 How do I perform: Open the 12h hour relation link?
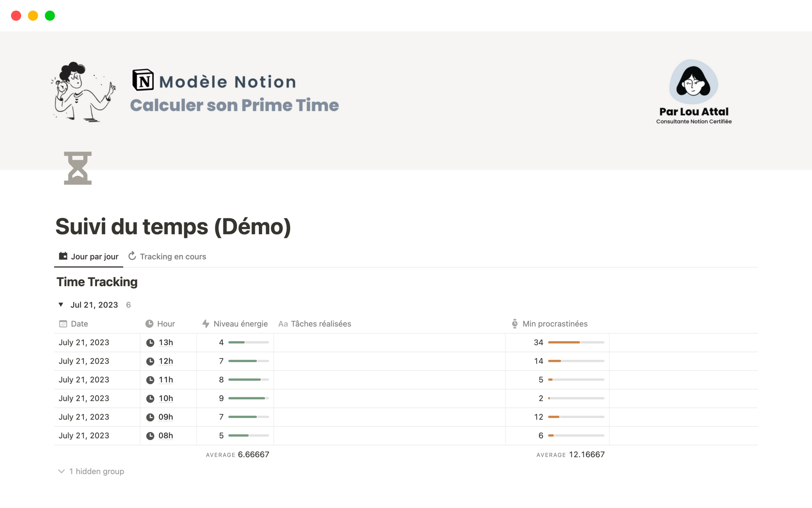[x=166, y=361]
